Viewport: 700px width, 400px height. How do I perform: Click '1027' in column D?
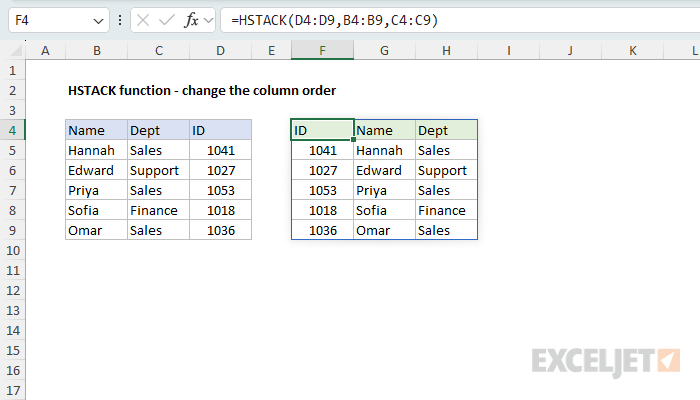point(221,171)
